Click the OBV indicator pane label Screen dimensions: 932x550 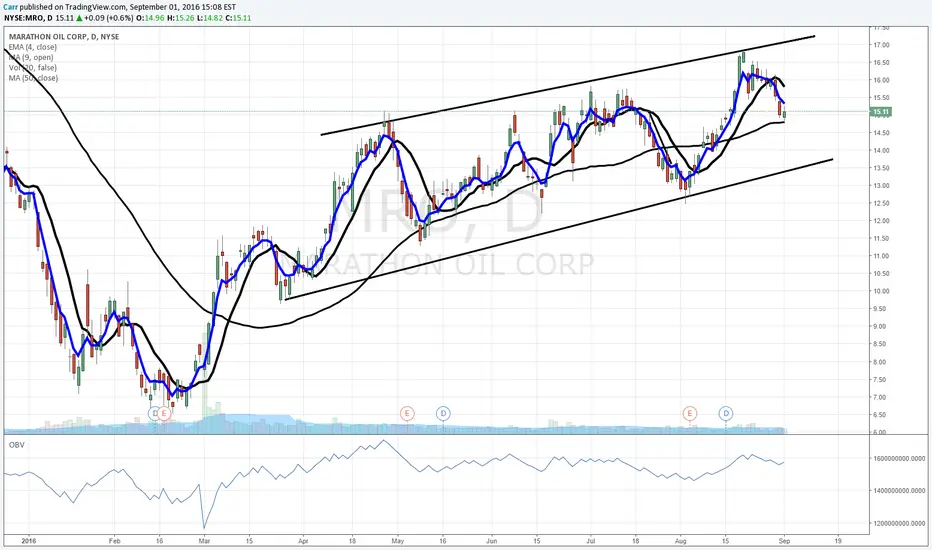coord(17,445)
